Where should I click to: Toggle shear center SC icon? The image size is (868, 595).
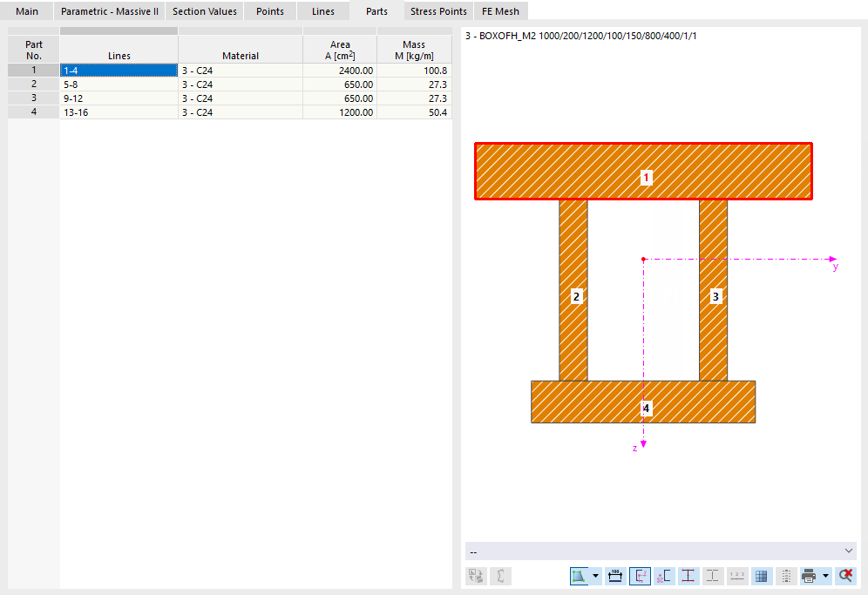point(664,576)
